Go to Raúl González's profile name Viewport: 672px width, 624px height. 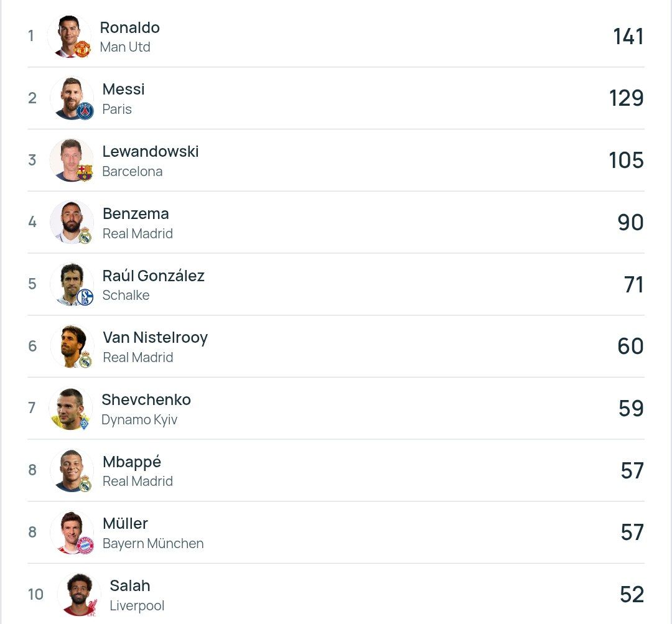153,276
